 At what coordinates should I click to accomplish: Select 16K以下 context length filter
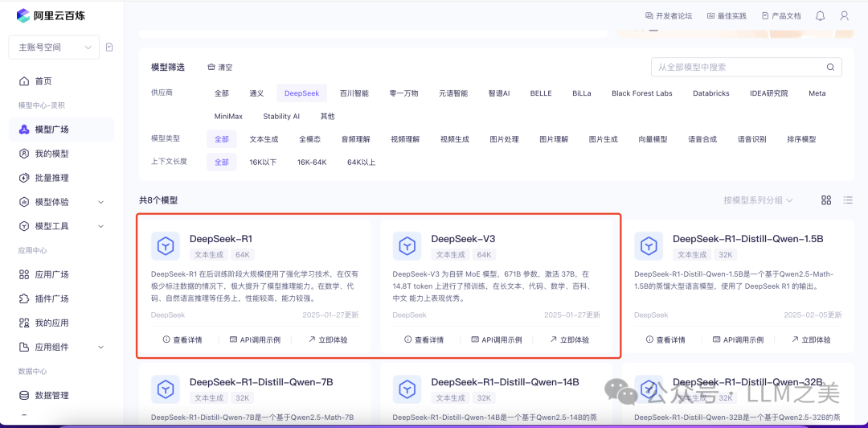[263, 163]
